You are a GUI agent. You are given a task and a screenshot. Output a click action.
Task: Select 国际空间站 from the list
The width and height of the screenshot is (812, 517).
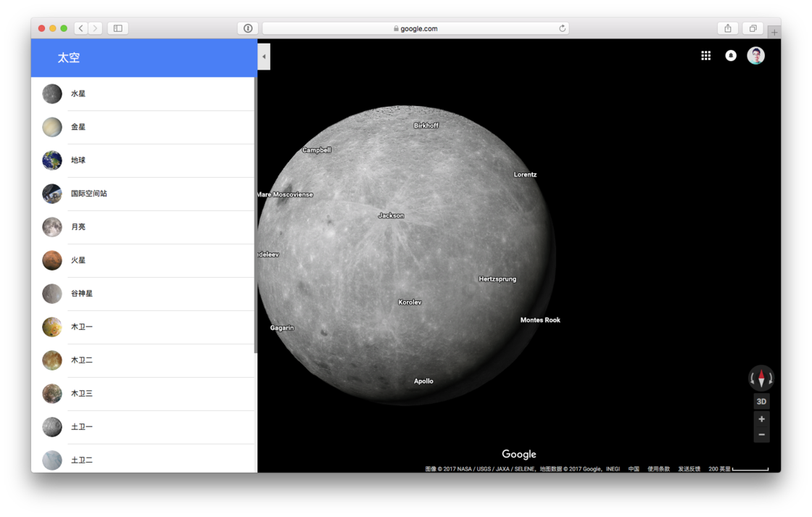[x=143, y=194]
